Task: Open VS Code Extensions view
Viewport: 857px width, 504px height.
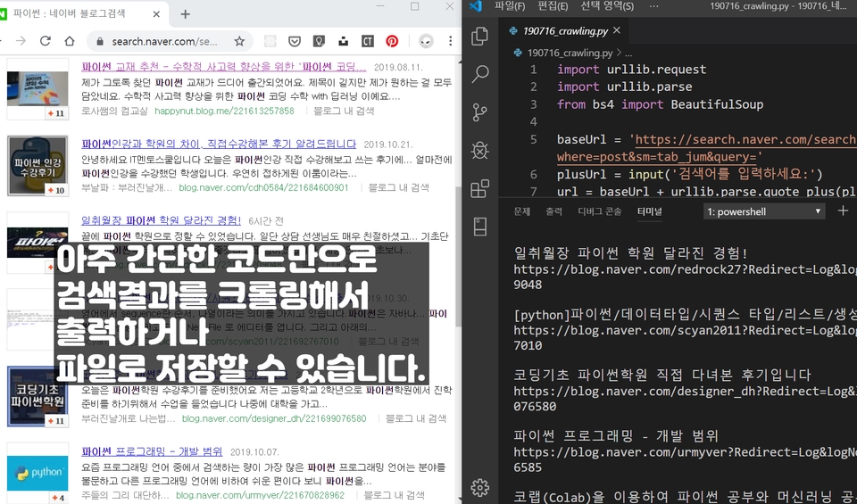Action: (480, 188)
